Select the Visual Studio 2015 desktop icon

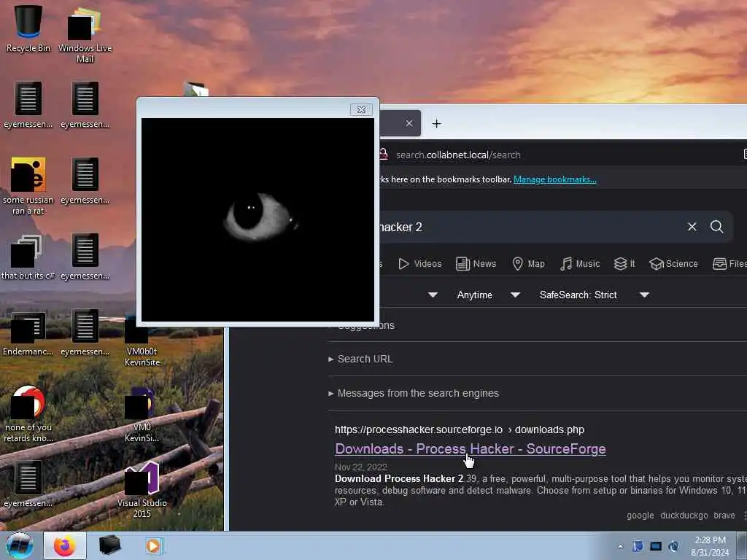[142, 489]
